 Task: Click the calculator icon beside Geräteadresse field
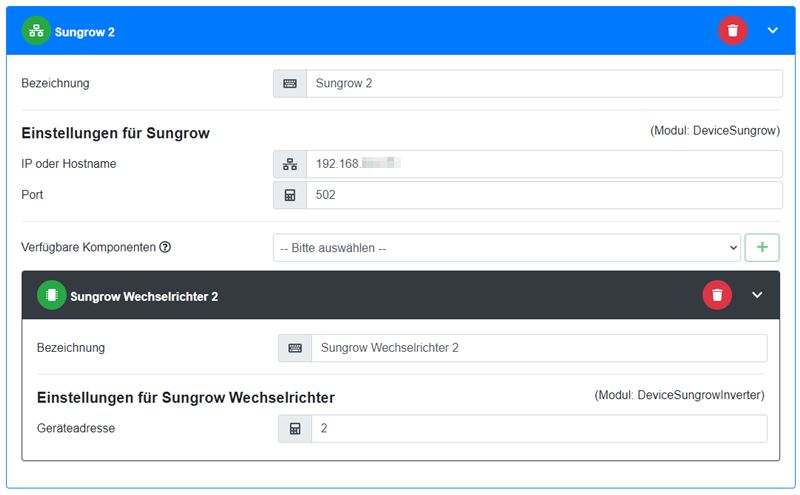pyautogui.click(x=295, y=429)
